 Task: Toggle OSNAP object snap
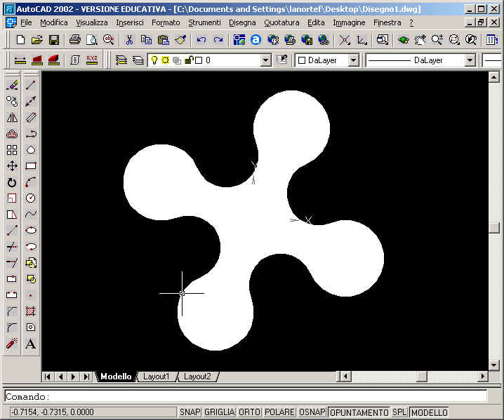click(312, 412)
